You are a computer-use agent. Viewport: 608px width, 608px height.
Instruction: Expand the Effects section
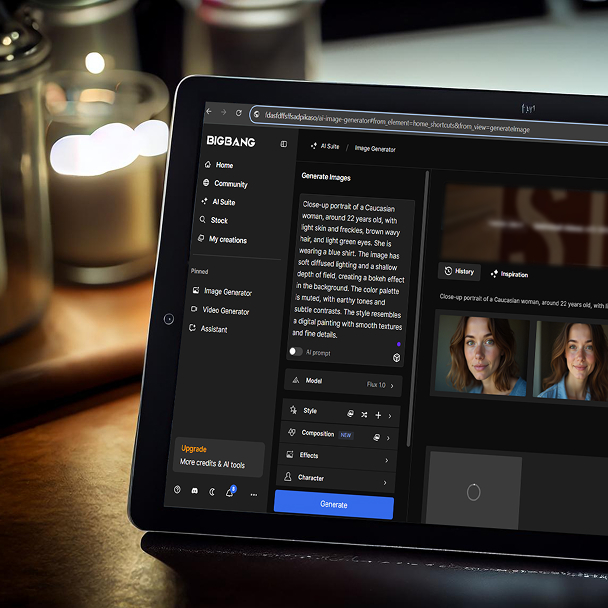(x=338, y=457)
